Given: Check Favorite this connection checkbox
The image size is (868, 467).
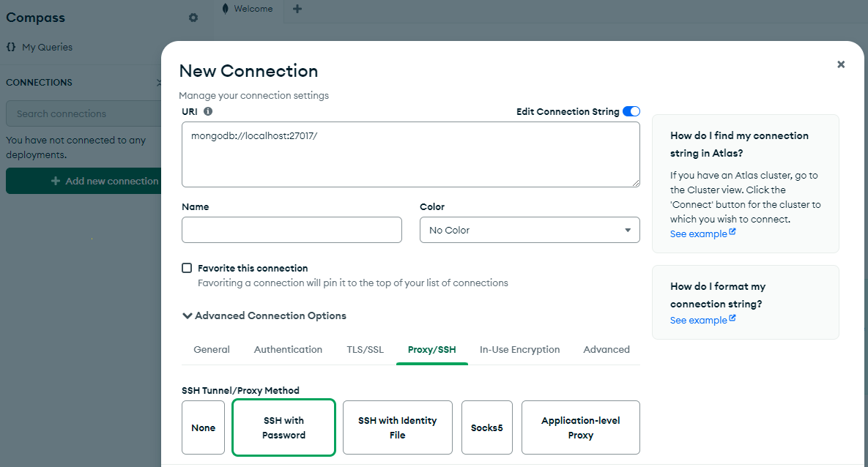Looking at the screenshot, I should pyautogui.click(x=187, y=268).
